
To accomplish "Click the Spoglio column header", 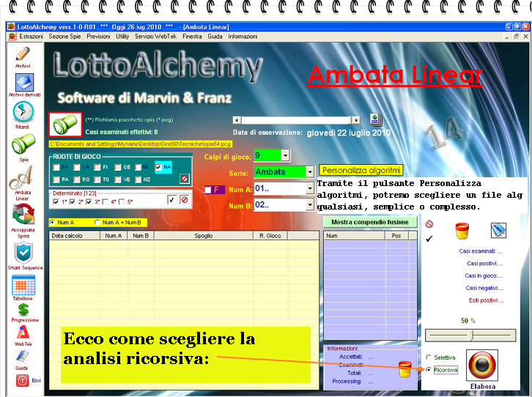I will click(x=204, y=236).
